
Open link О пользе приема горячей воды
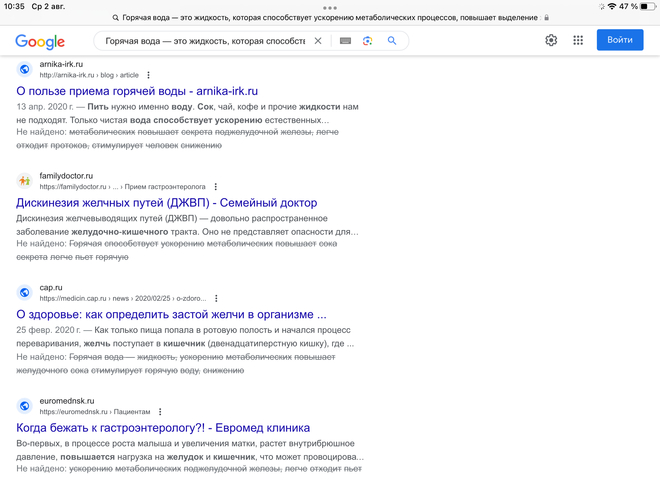137,91
